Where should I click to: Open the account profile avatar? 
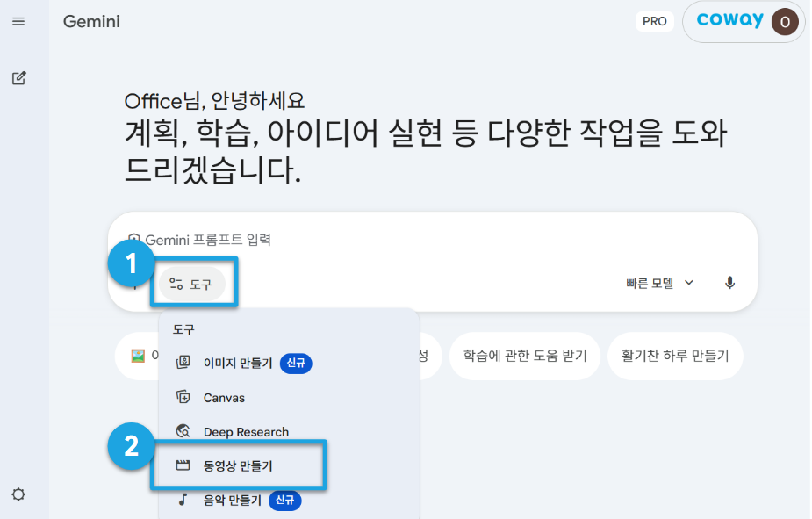785,22
